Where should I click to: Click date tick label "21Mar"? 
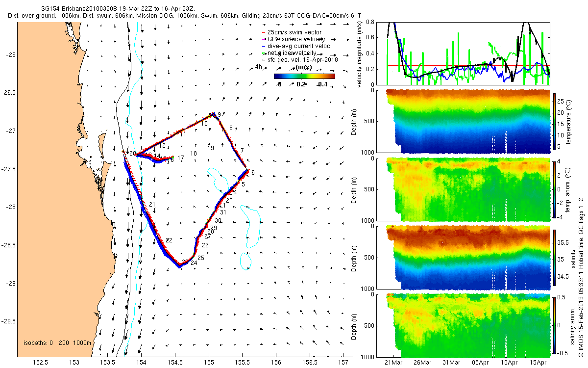click(x=393, y=363)
